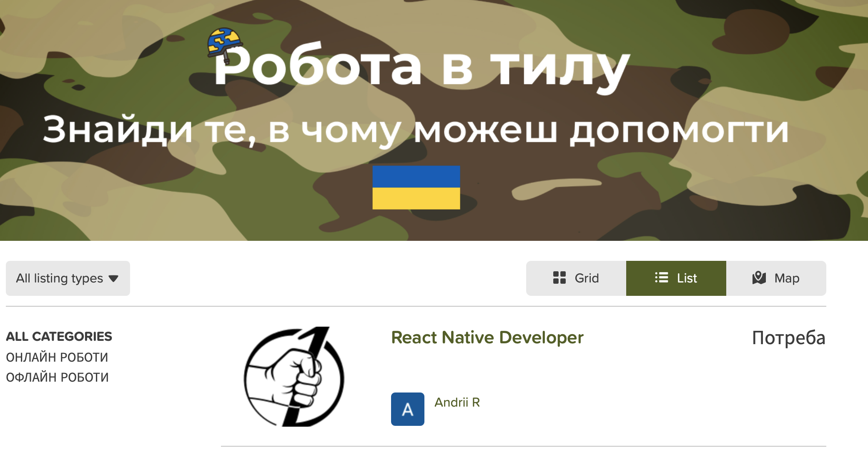
Task: Filter by ОФЛАЙН РОБОТИ category
Action: pyautogui.click(x=57, y=377)
